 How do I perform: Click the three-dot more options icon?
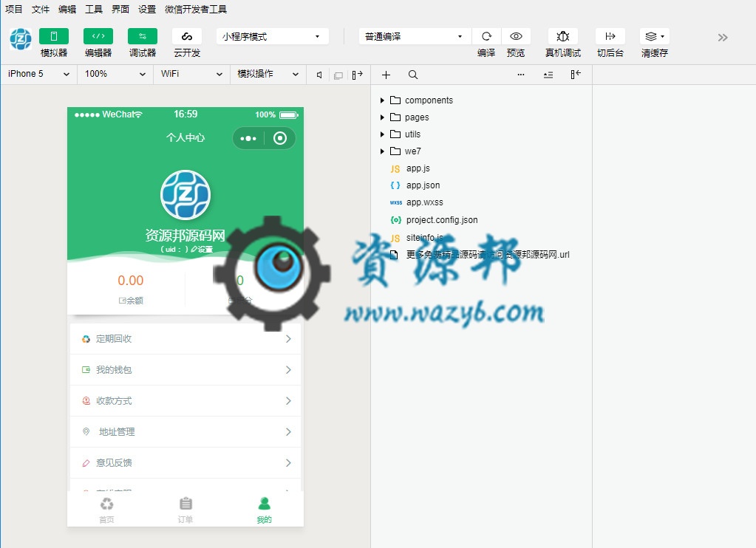point(521,75)
